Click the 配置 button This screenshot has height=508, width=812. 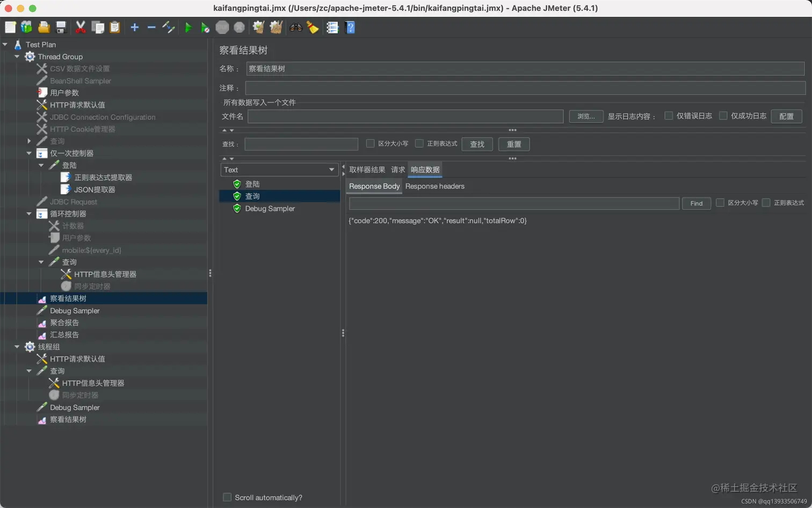(x=786, y=116)
